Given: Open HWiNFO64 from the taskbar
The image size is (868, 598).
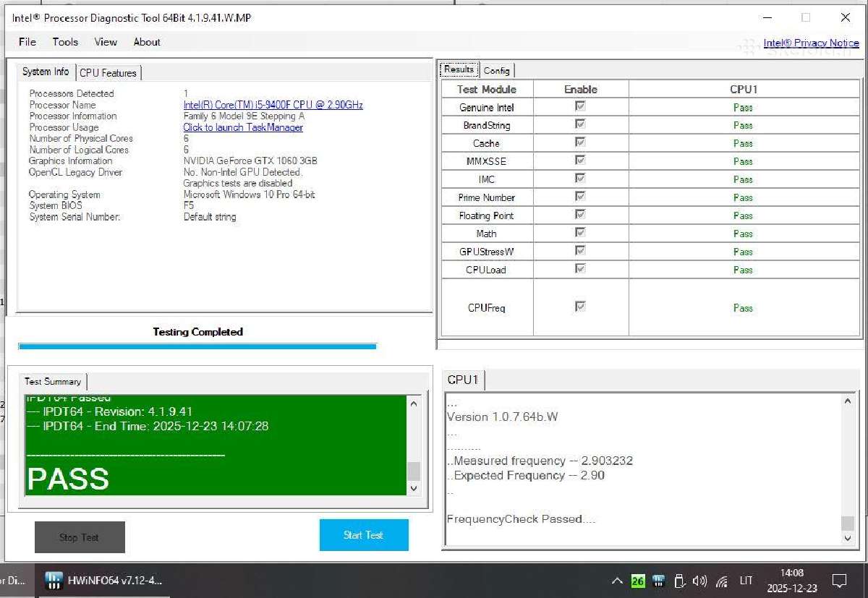Looking at the screenshot, I should pyautogui.click(x=103, y=581).
